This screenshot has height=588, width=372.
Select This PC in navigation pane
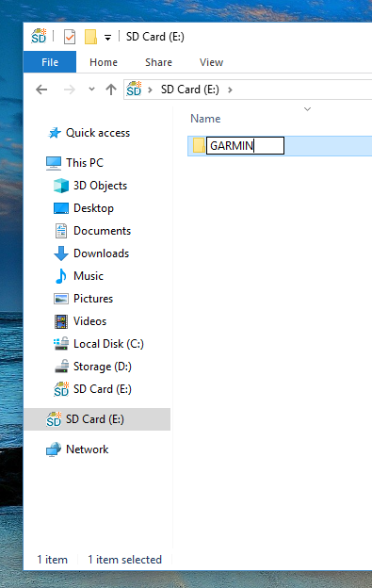tap(85, 163)
